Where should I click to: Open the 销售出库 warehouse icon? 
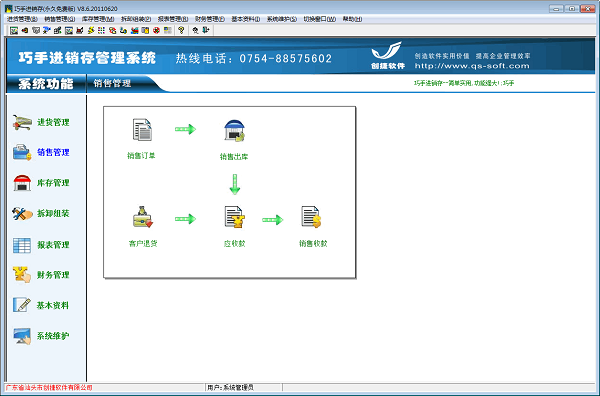coord(234,130)
